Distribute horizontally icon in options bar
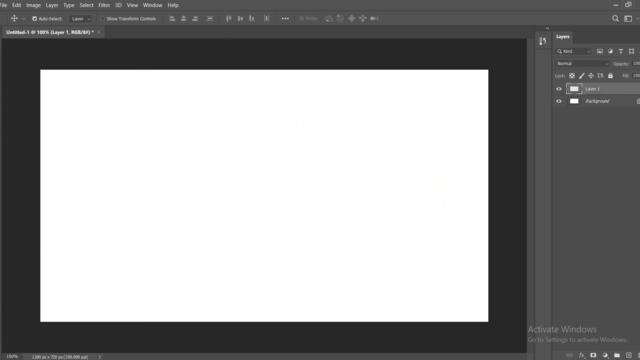The image size is (640, 360). 267,19
